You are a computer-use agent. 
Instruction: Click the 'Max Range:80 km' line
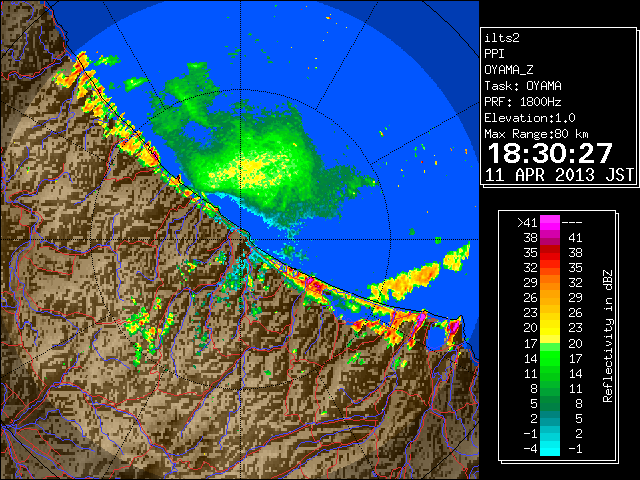[537, 134]
